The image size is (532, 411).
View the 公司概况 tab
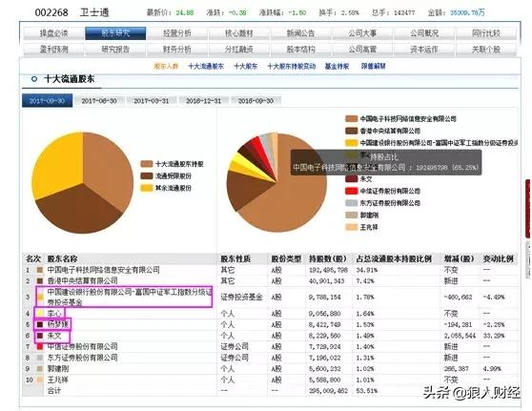[424, 33]
